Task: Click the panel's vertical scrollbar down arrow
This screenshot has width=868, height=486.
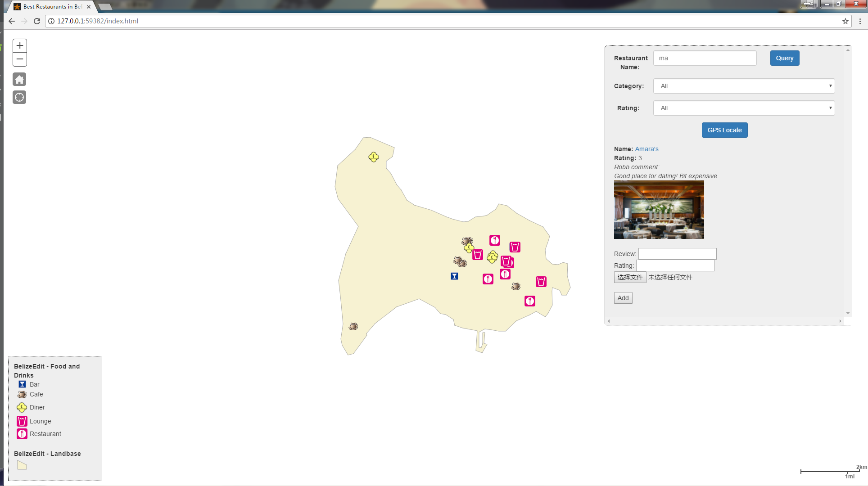Action: (848, 313)
